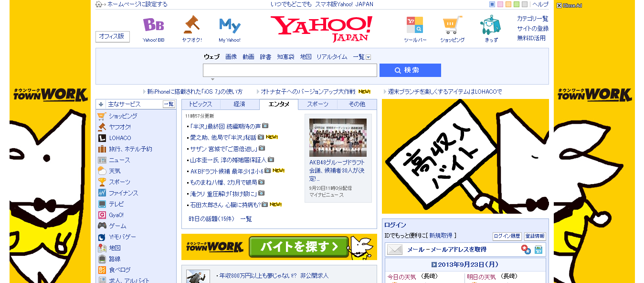Click the ヘルプ link at top right
The width and height of the screenshot is (644, 283).
pyautogui.click(x=540, y=4)
